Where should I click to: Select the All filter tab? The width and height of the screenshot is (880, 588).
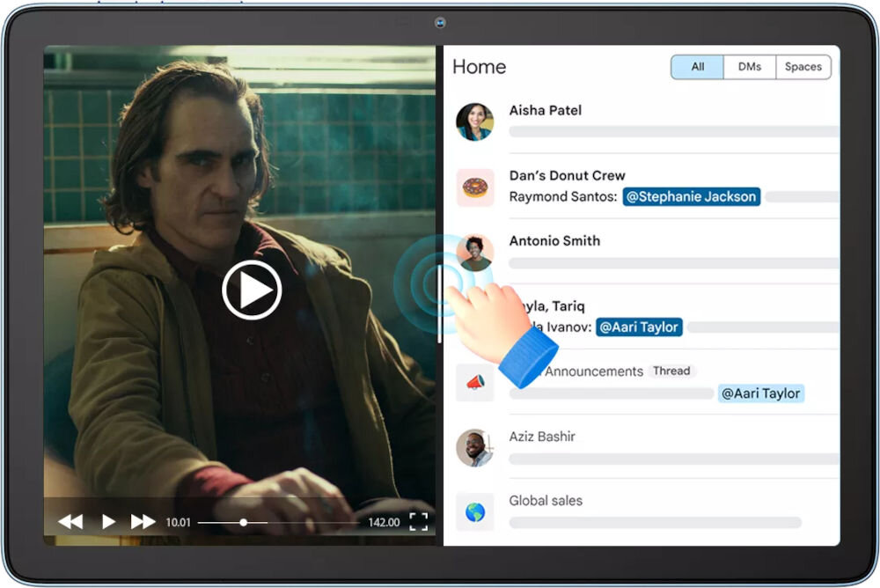(x=697, y=67)
